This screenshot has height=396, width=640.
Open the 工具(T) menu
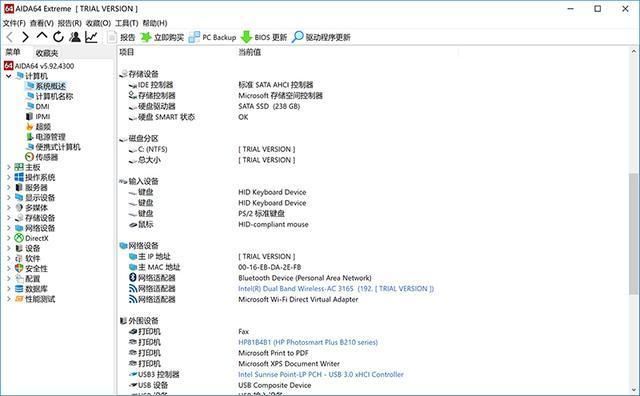pyautogui.click(x=127, y=23)
